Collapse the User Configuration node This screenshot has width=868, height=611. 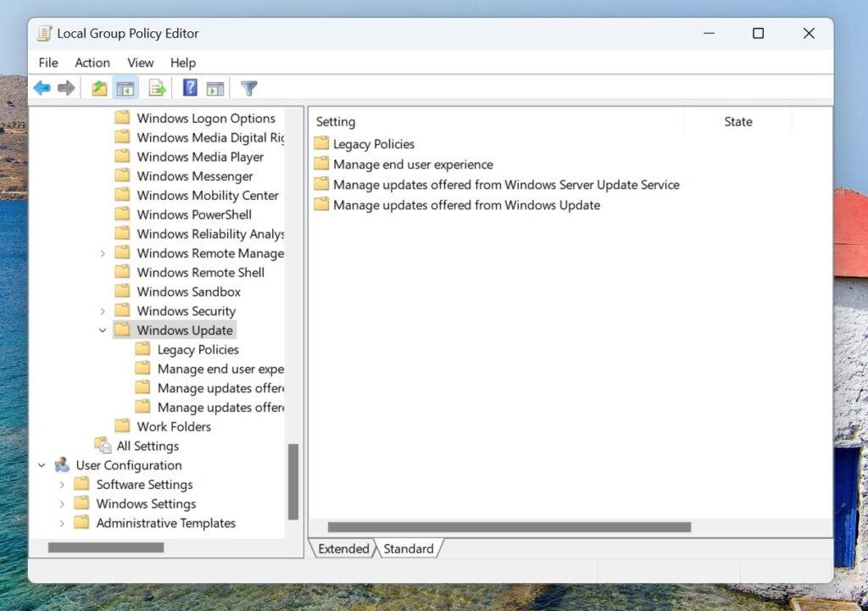click(42, 465)
